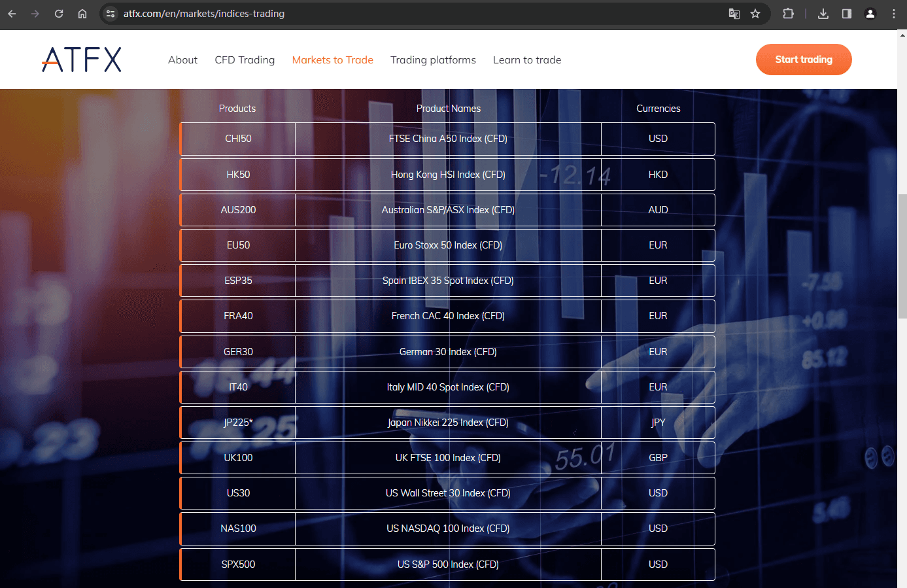Select the CHI50 product cell
This screenshot has width=907, height=588.
coord(238,139)
